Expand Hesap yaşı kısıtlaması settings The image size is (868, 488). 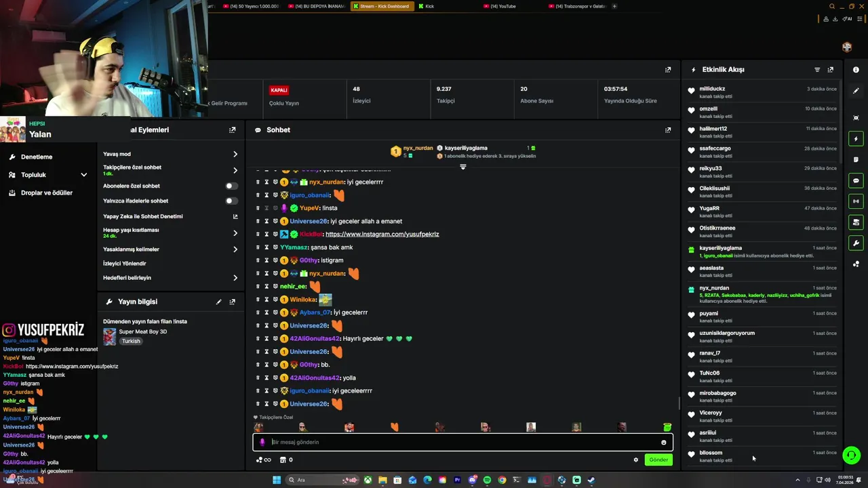pos(235,233)
